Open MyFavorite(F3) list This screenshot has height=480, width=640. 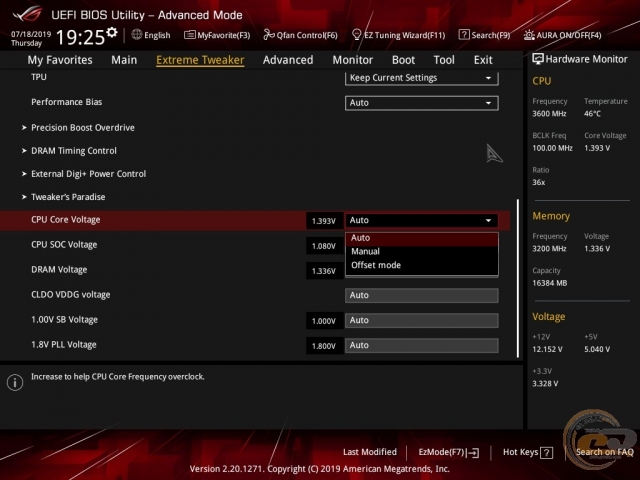[217, 35]
